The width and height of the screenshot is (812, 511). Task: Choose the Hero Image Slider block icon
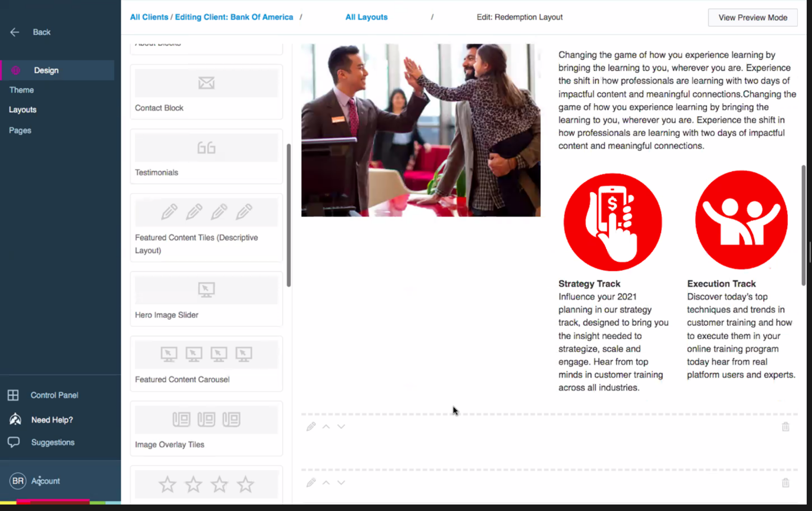206,290
